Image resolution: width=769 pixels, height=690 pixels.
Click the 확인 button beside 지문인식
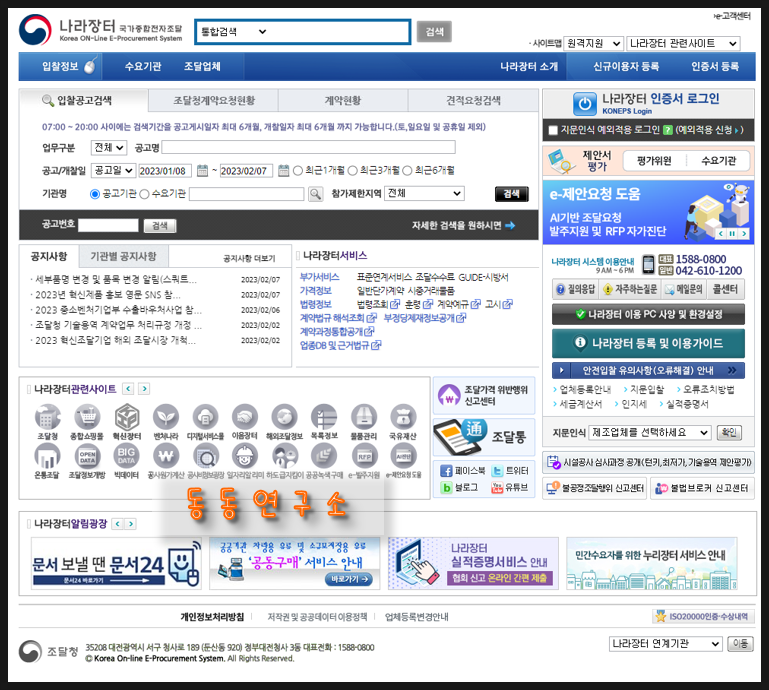tap(729, 433)
